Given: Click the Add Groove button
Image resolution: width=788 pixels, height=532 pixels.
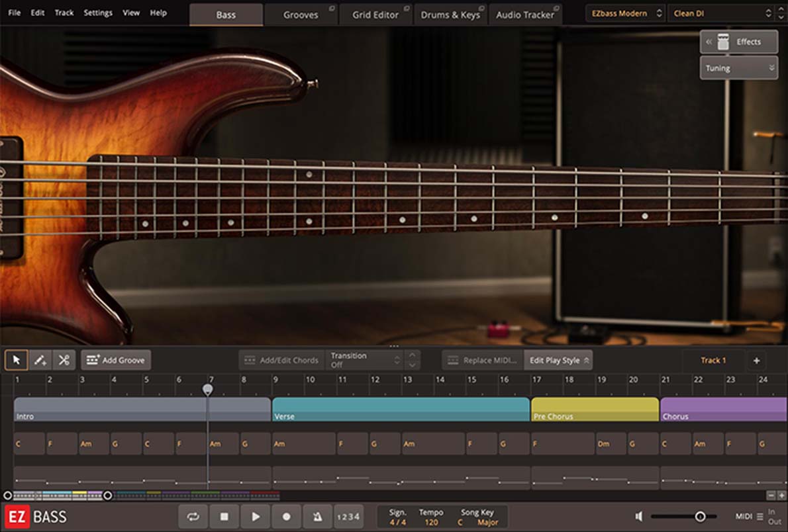Looking at the screenshot, I should pos(116,360).
